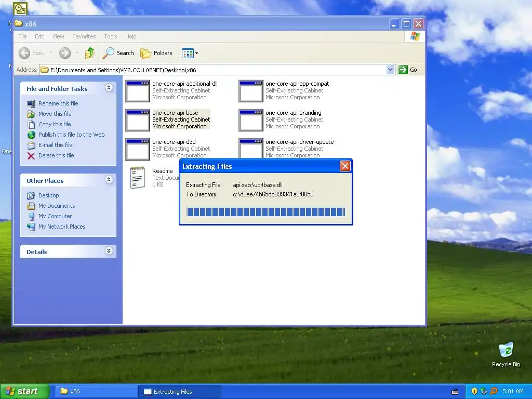Click Rename this file link
The image size is (532, 399).
58,103
